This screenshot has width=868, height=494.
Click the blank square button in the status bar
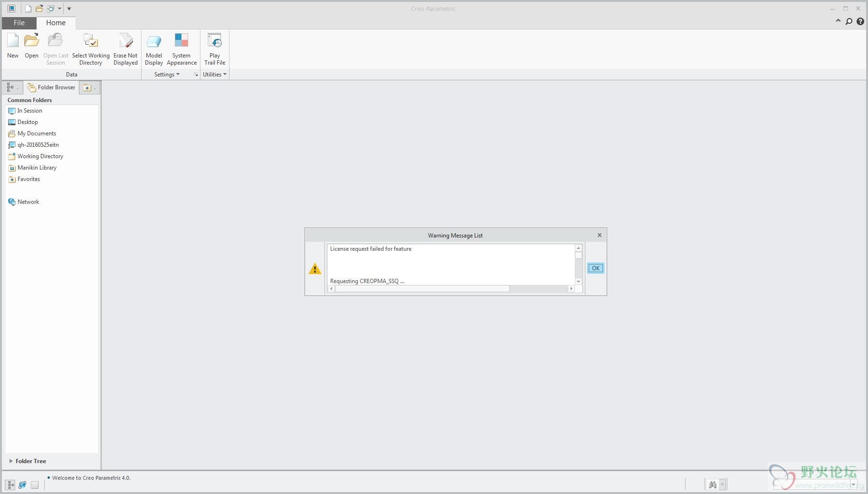pyautogui.click(x=35, y=485)
